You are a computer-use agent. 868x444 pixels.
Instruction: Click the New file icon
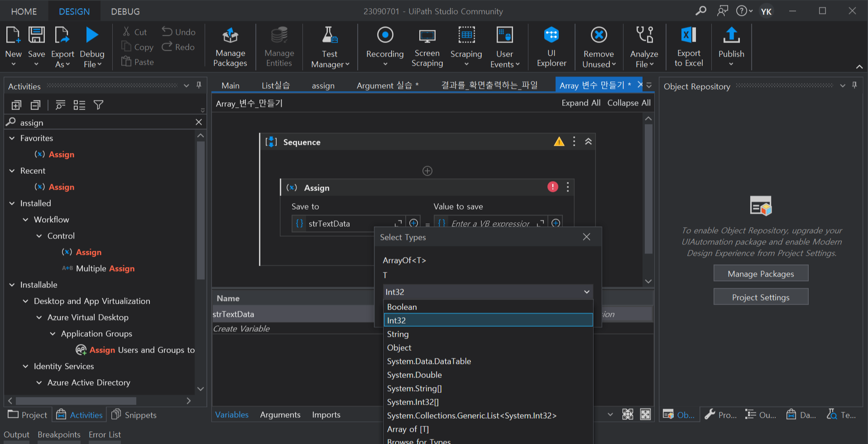(x=13, y=35)
